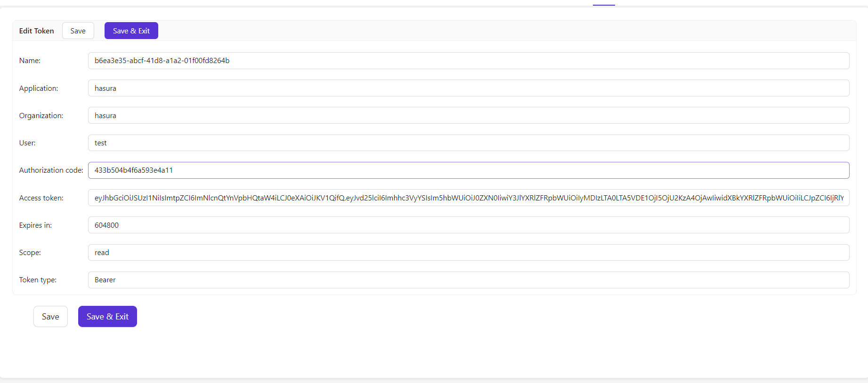Click the "Access token:" label
Screen dimensions: 868x383
pyautogui.click(x=41, y=198)
